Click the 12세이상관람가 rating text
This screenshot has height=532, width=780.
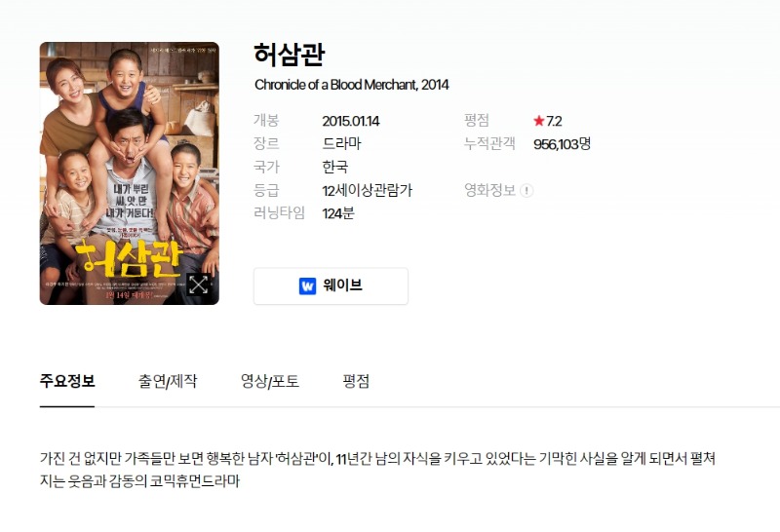tap(368, 190)
